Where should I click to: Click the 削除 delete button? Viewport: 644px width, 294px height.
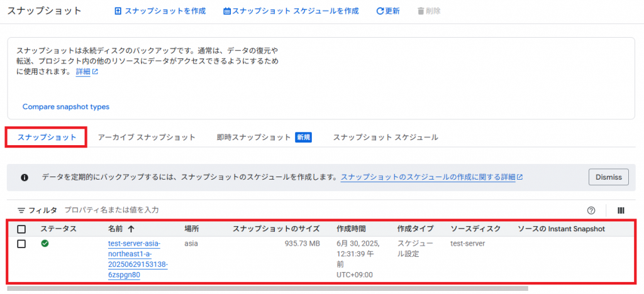[x=429, y=11]
